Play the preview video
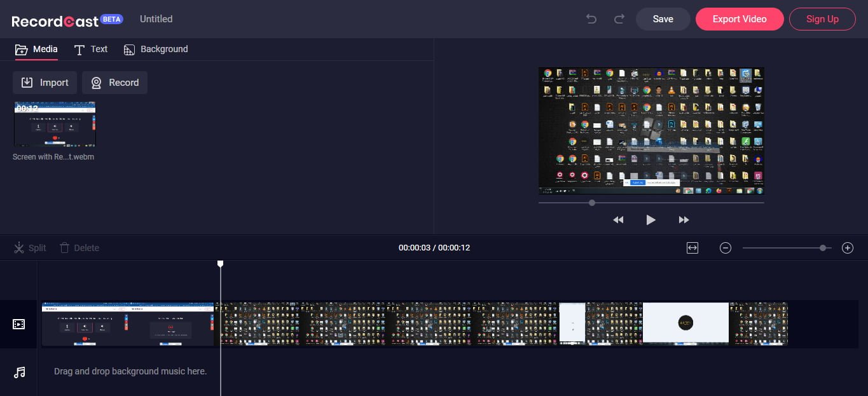Screen dimensions: 868x396 (651, 220)
